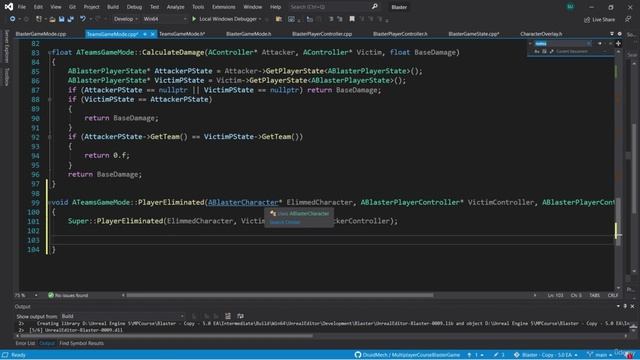Close the TeamsGameMode.cpp tab
The image size is (640, 360).
pyautogui.click(x=153, y=34)
